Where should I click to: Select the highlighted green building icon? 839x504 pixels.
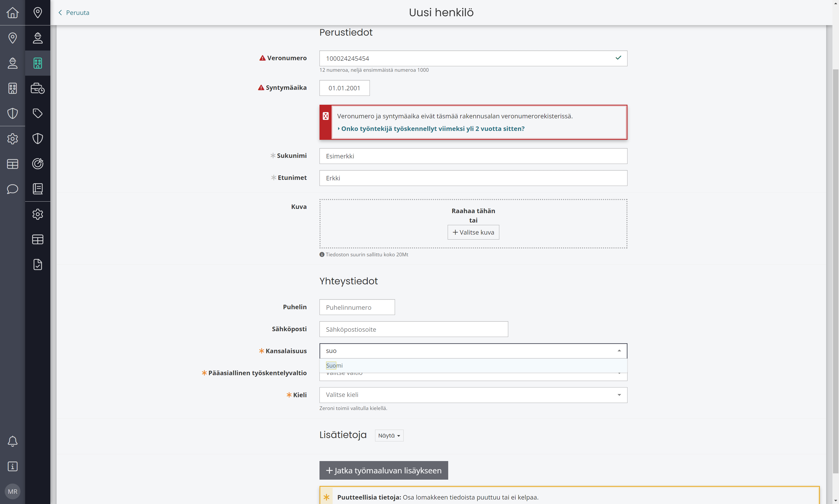(38, 63)
